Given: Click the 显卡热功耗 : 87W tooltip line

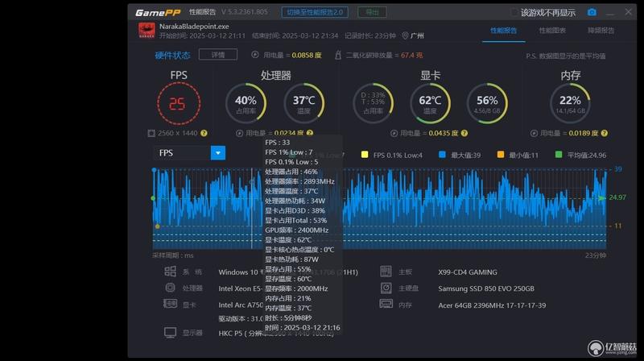Looking at the screenshot, I should [291, 259].
